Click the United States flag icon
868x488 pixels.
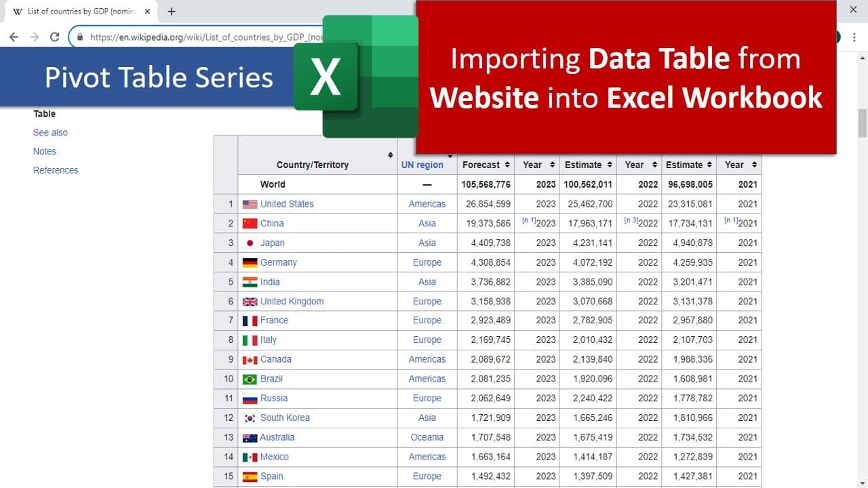click(250, 204)
